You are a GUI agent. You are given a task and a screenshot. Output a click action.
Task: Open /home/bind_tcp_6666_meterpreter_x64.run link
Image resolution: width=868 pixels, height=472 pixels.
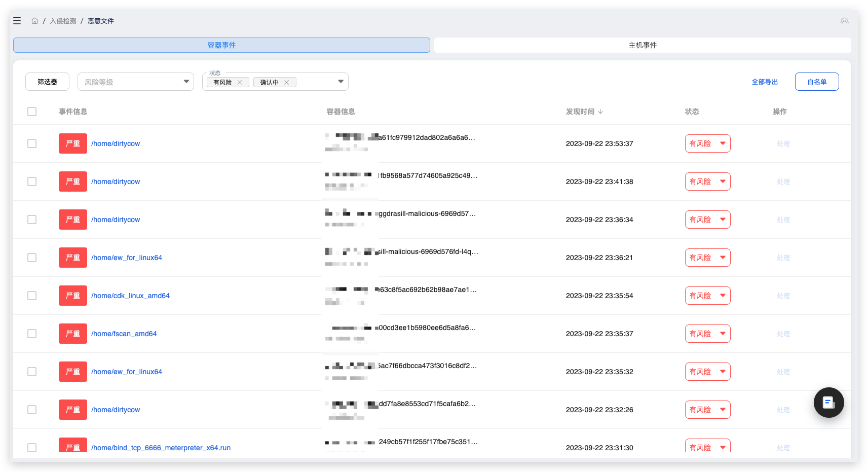point(161,448)
